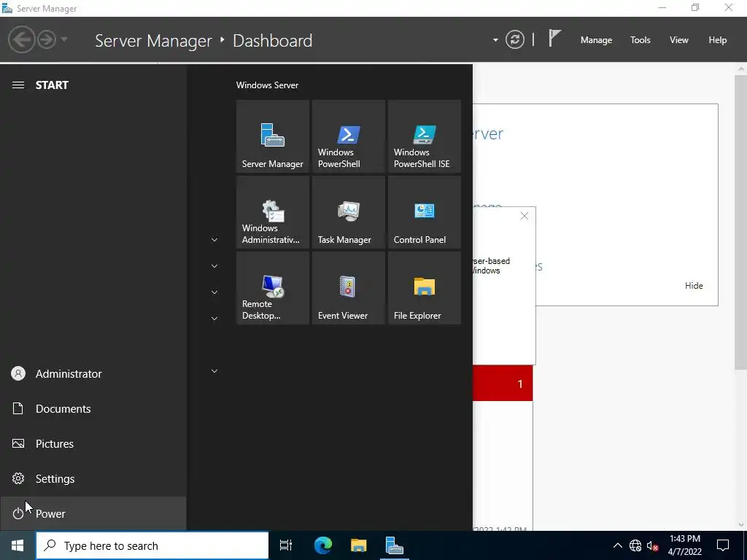Open the notifications flag in Server Manager
This screenshot has height=560, width=747.
(554, 38)
